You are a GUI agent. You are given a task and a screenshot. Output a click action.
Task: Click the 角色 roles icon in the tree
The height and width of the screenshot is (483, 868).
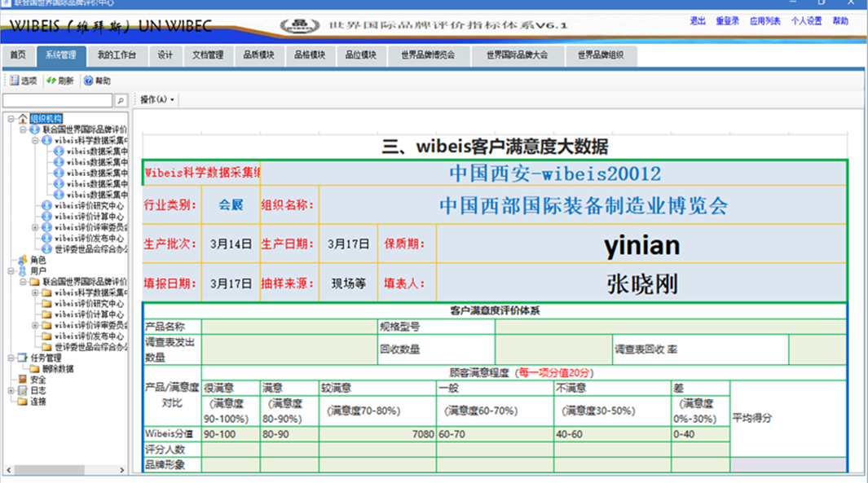click(x=23, y=260)
